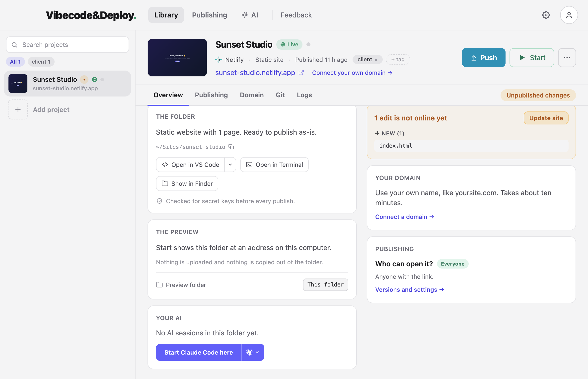The width and height of the screenshot is (588, 379).
Task: Select Sunset Studio project in sidebar
Action: [x=68, y=84]
